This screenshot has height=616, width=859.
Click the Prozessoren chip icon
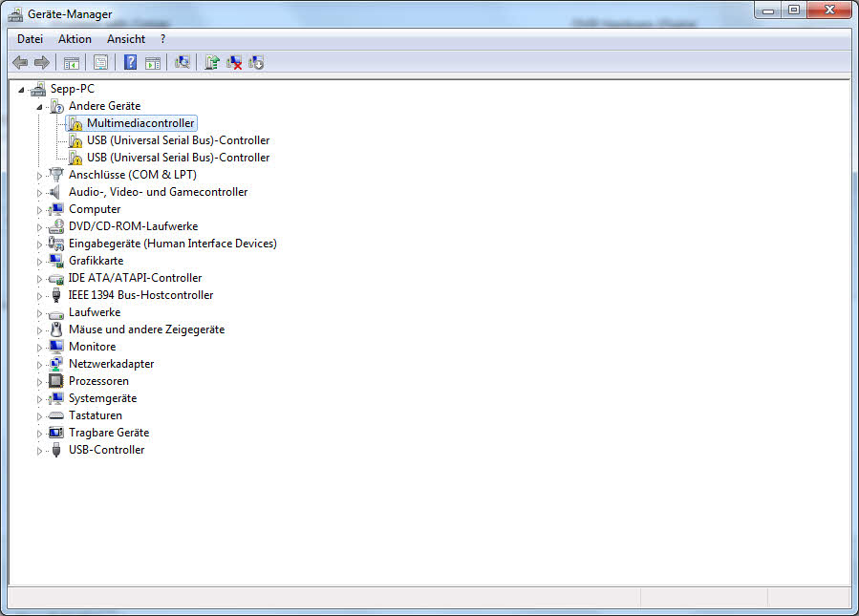coord(55,381)
